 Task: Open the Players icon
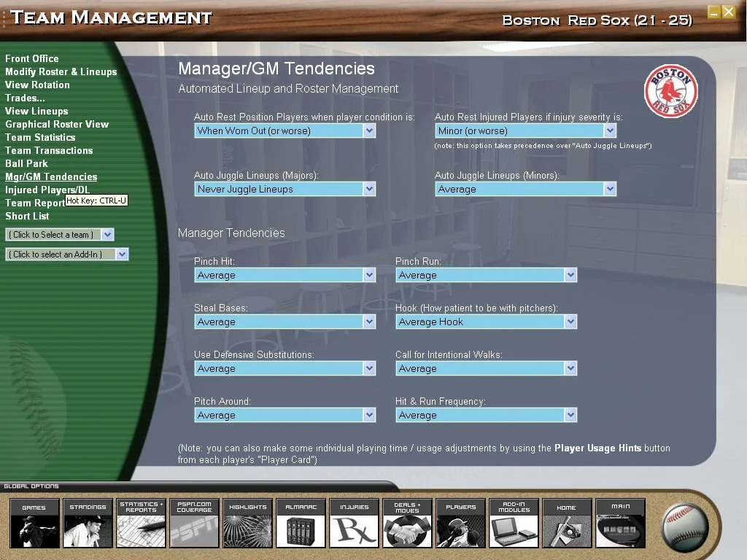pyautogui.click(x=460, y=524)
